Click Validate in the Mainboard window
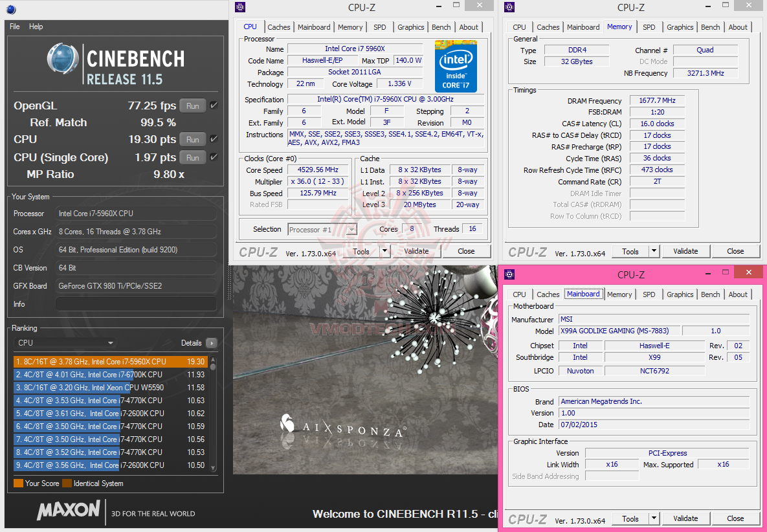 (x=685, y=518)
